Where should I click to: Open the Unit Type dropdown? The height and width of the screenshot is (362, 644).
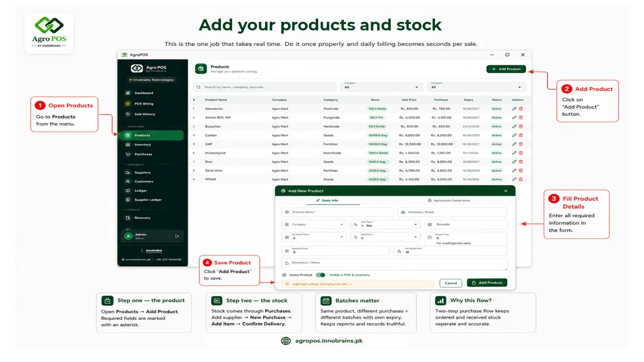coord(385,224)
